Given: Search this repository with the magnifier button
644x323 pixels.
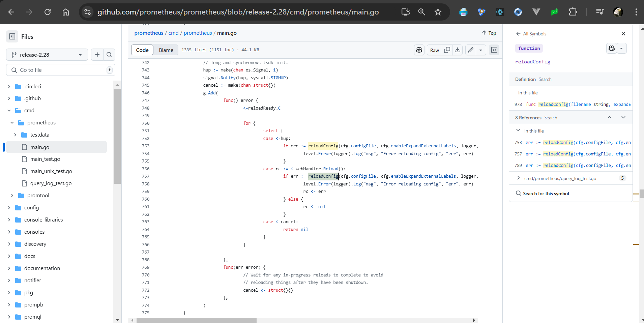Looking at the screenshot, I should (x=109, y=55).
